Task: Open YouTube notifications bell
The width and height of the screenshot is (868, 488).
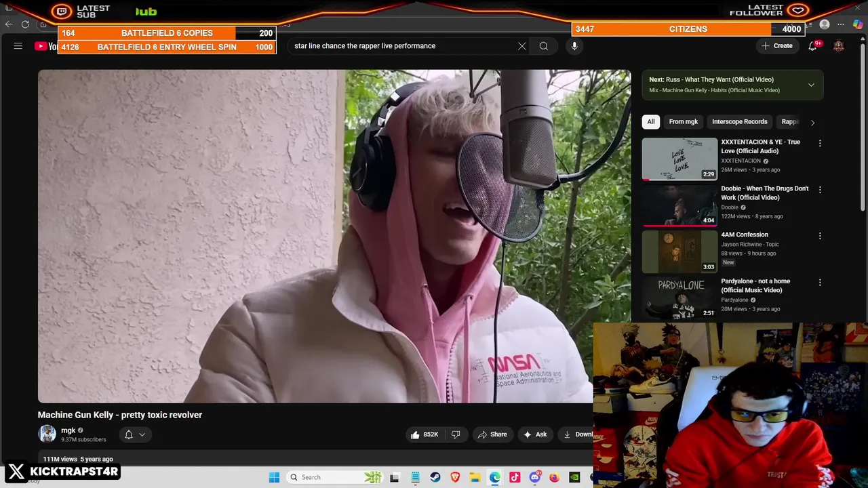Action: pyautogui.click(x=812, y=46)
